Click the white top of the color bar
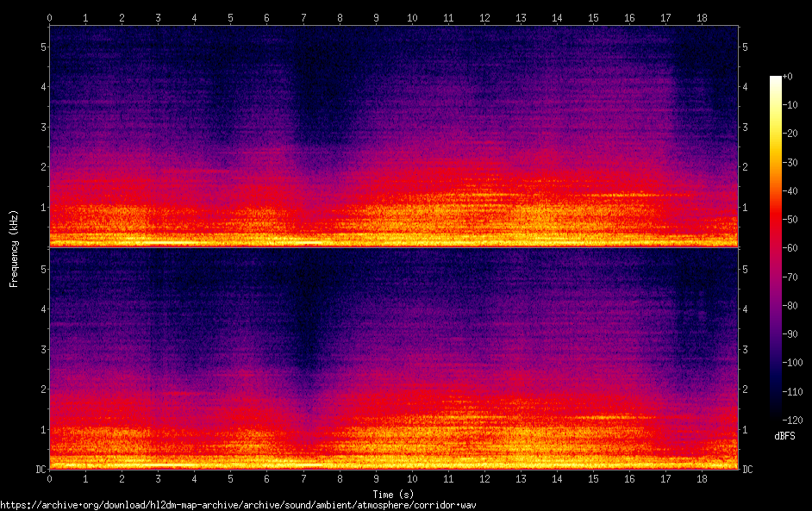Image resolution: width=812 pixels, height=511 pixels. [x=776, y=82]
